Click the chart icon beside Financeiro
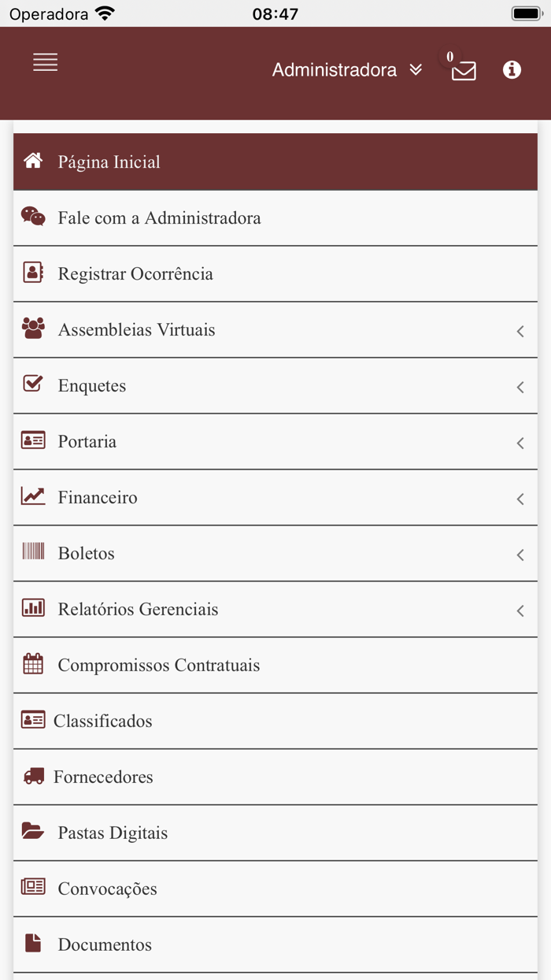This screenshot has height=980, width=551. [x=32, y=496]
